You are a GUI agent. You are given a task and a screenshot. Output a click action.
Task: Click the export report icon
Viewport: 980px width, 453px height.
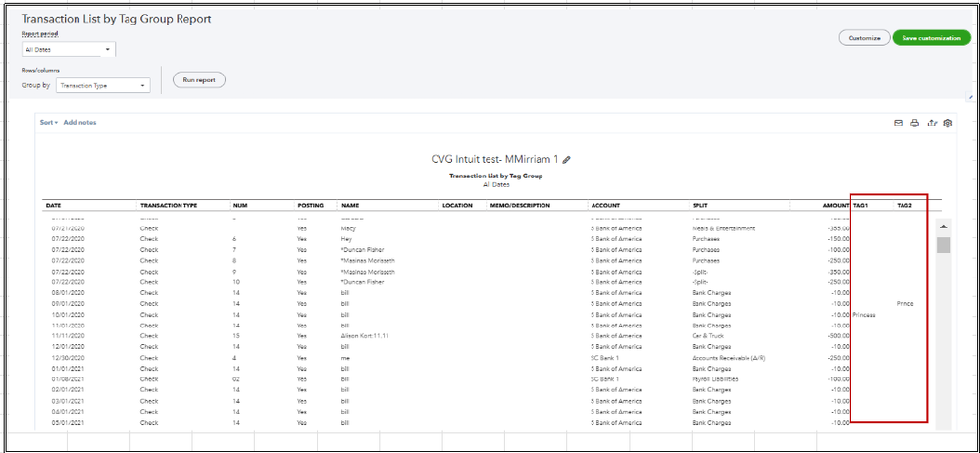click(931, 124)
